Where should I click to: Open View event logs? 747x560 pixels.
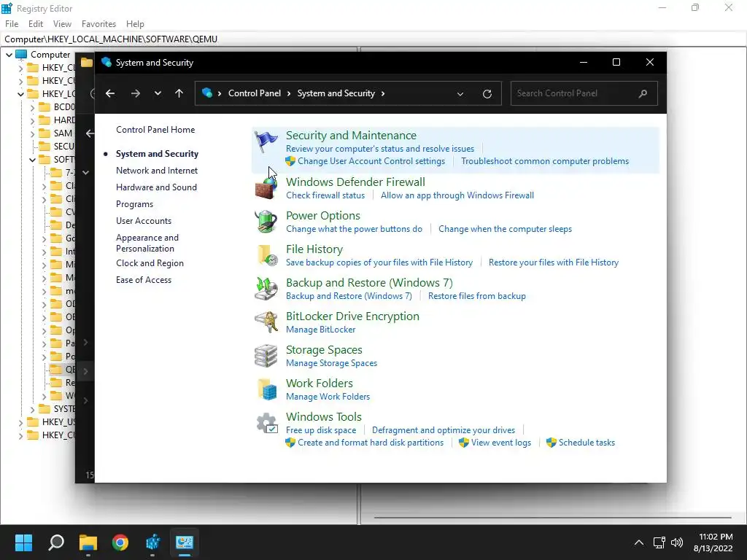(501, 443)
